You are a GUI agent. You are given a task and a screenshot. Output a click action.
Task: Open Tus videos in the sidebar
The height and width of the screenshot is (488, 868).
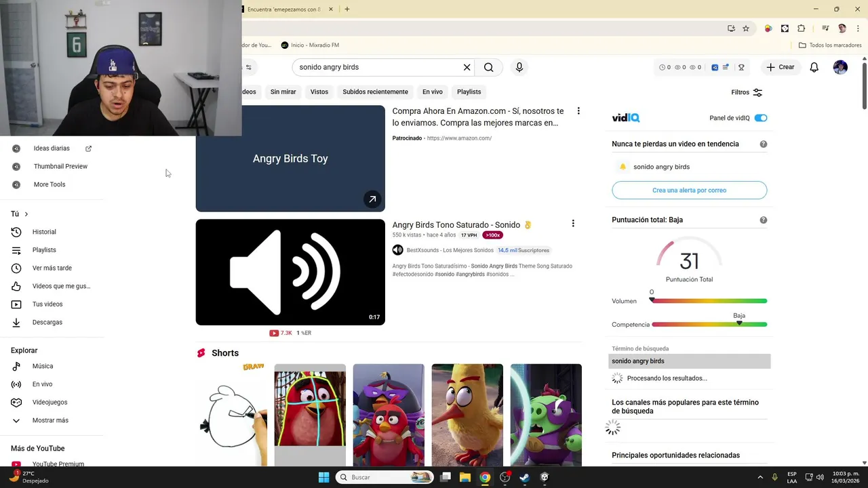coord(47,304)
